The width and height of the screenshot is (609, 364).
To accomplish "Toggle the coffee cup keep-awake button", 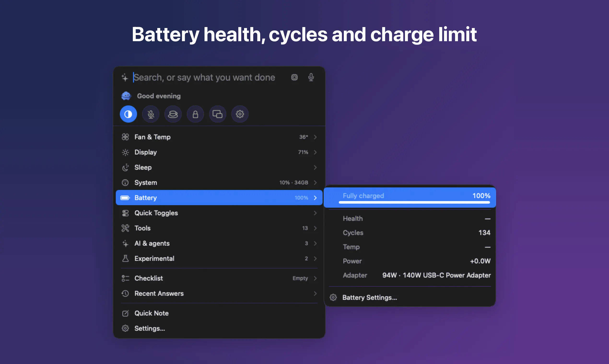I will coord(173,114).
